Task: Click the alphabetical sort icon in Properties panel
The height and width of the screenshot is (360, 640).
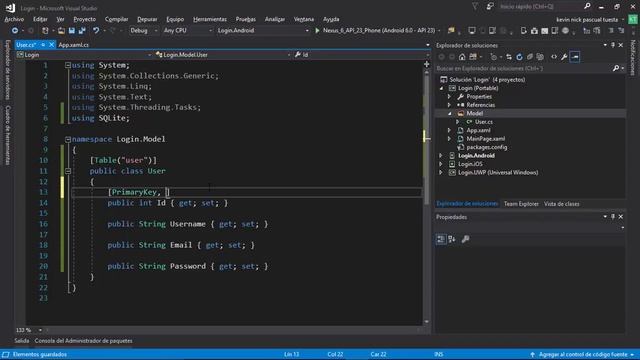Action: [452, 239]
